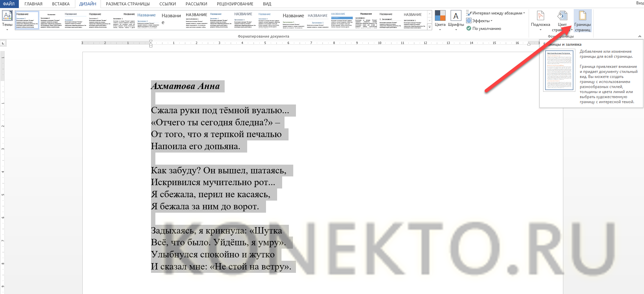
Task: Switch to the РЕЦЕНЗИРОВАНИЕ tab
Action: point(235,4)
